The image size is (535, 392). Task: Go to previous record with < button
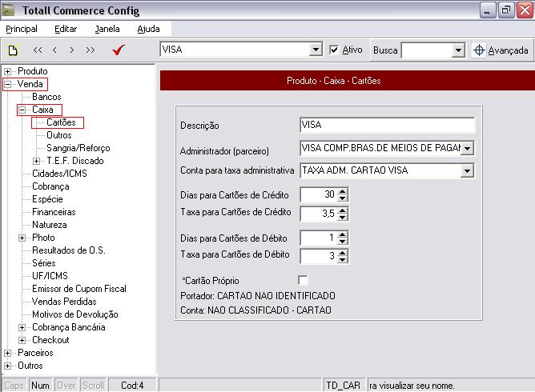54,50
